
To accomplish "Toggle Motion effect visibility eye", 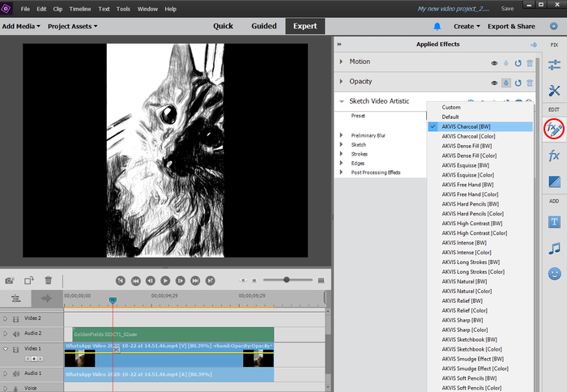I will 494,63.
